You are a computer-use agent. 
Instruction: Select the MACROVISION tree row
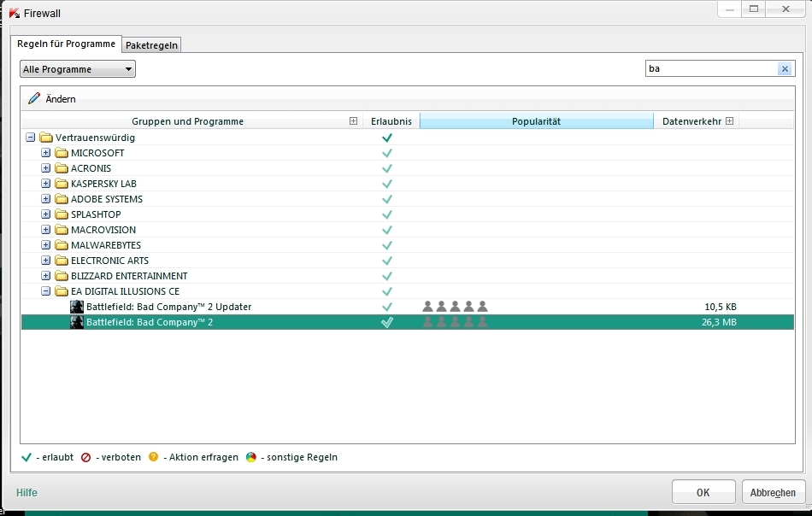pyautogui.click(x=408, y=230)
